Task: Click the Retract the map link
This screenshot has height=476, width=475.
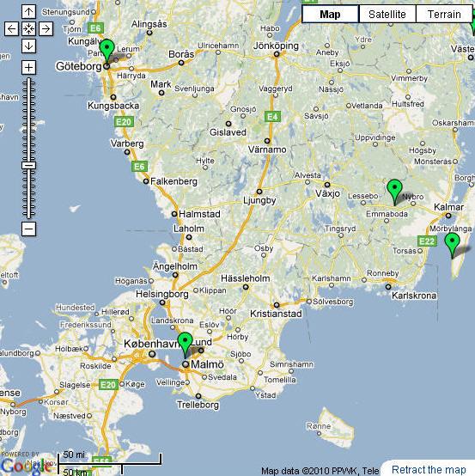Action: pos(429,470)
